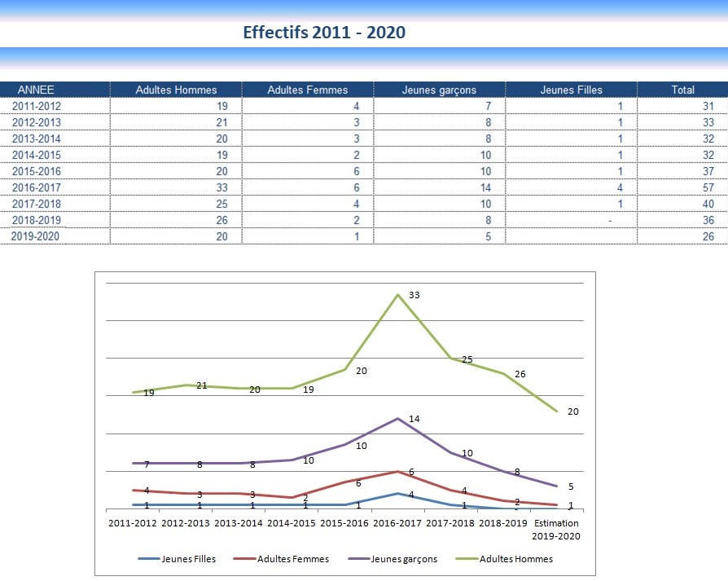728x581 pixels.
Task: Click the 2016-2017 row label
Action: 36,187
